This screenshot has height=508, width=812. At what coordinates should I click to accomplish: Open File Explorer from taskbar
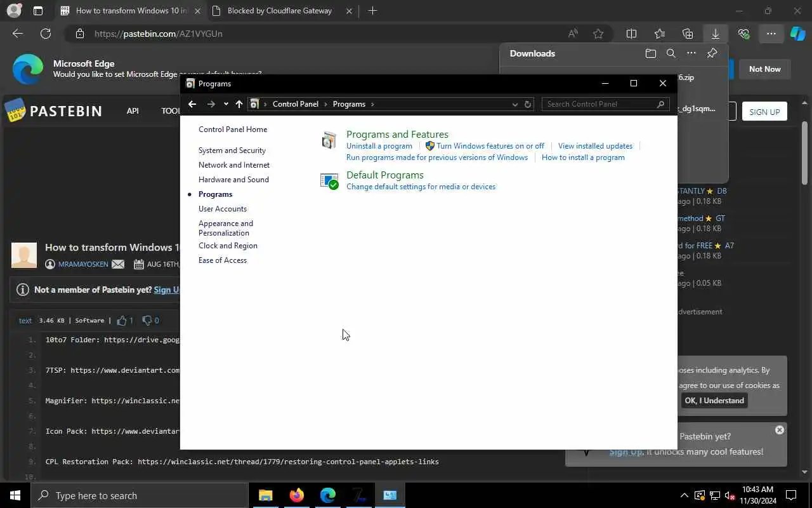pos(265,495)
